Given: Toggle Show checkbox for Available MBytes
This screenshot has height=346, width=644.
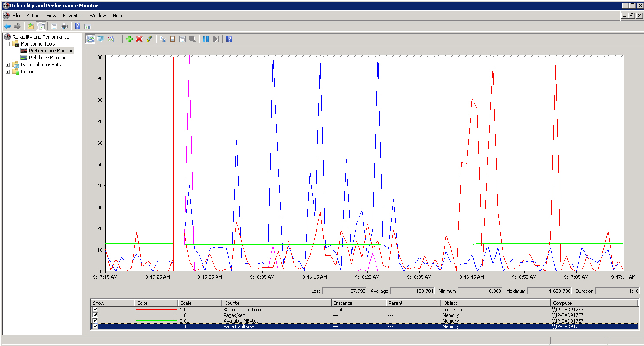Looking at the screenshot, I should [x=95, y=321].
